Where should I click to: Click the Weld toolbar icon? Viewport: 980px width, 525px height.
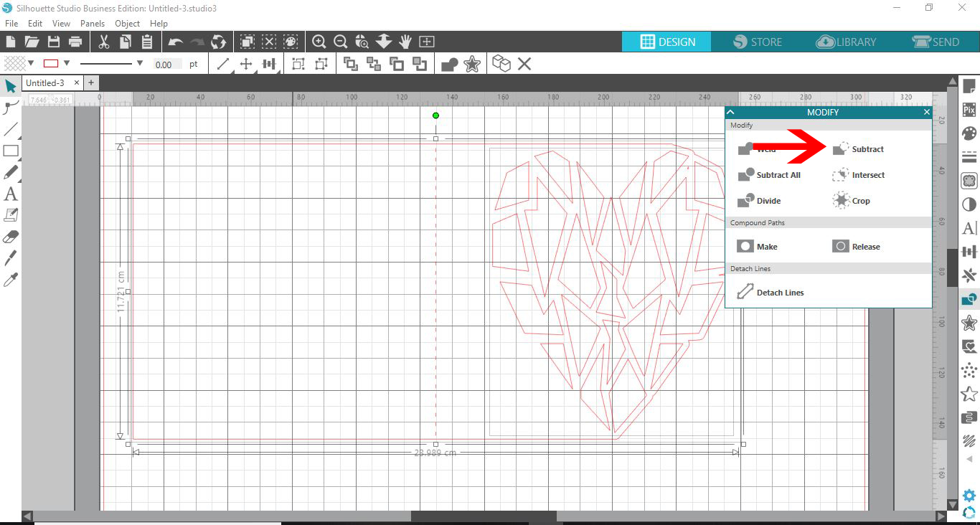point(450,65)
